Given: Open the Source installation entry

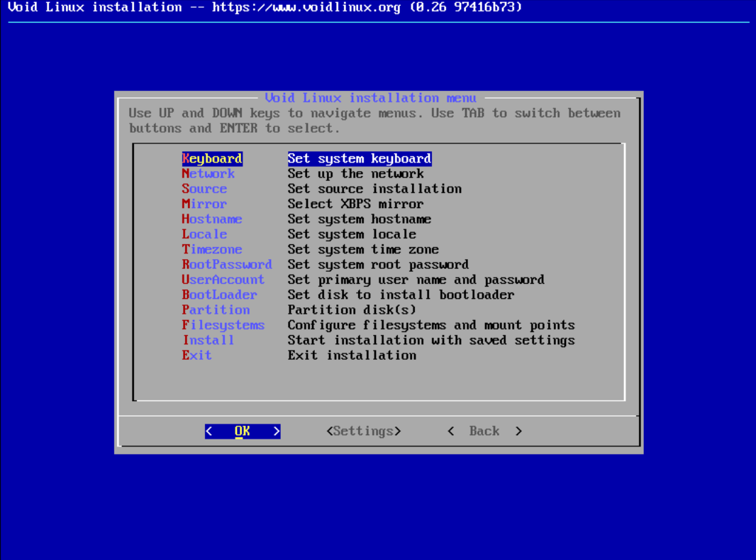Looking at the screenshot, I should coord(204,189).
